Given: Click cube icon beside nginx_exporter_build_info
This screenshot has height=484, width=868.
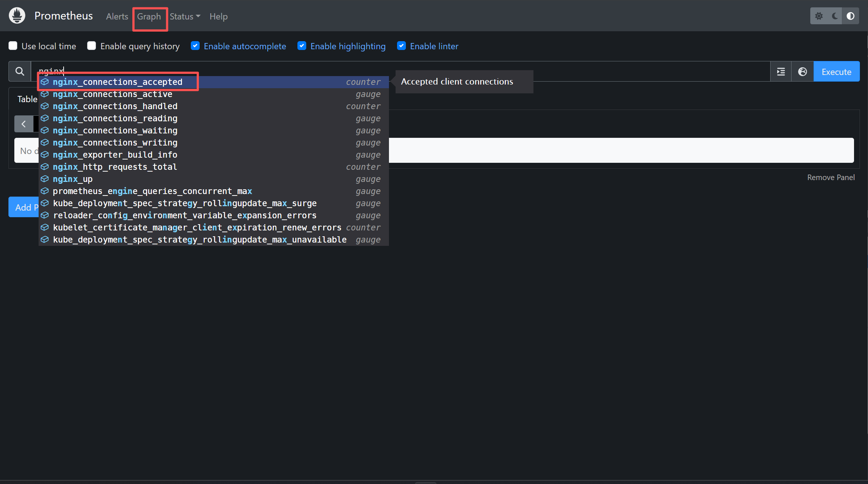Looking at the screenshot, I should (44, 155).
